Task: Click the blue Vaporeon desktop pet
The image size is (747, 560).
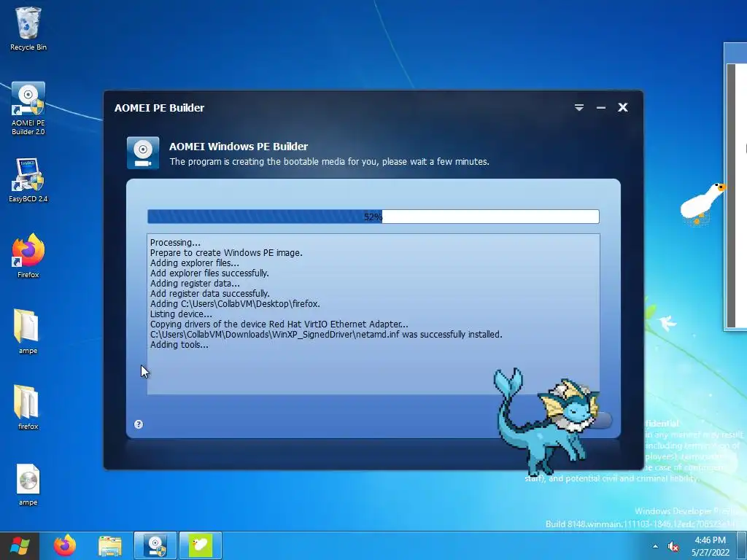Action: 546,421
